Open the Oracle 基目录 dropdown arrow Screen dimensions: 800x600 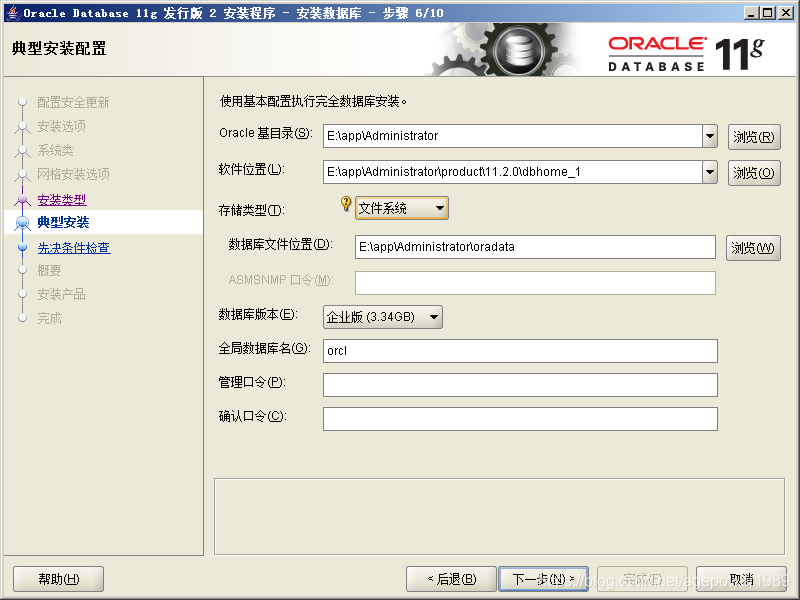(710, 136)
